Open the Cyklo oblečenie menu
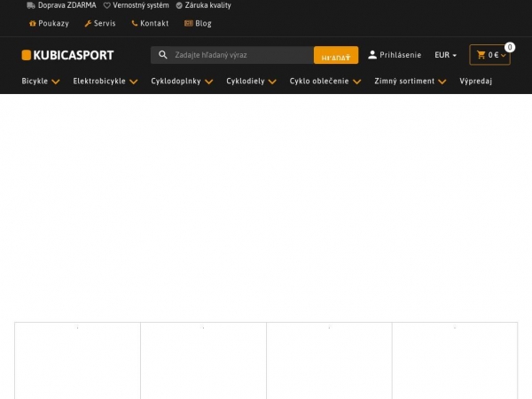The image size is (532, 399). coord(319,81)
